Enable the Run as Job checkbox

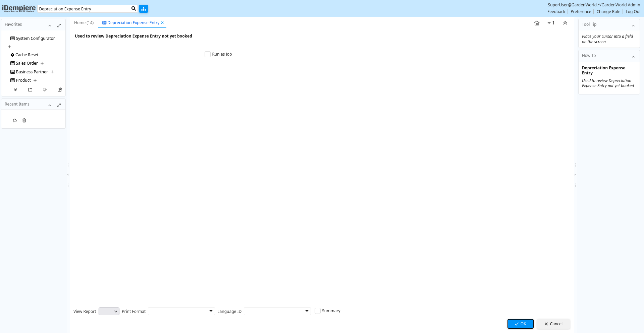pyautogui.click(x=208, y=54)
